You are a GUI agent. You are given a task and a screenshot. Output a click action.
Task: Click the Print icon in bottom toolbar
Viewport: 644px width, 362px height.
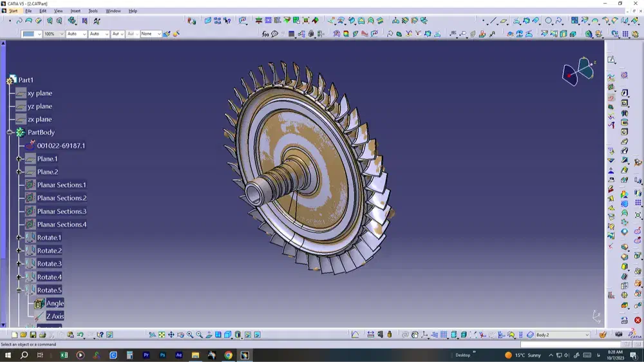pyautogui.click(x=42, y=335)
